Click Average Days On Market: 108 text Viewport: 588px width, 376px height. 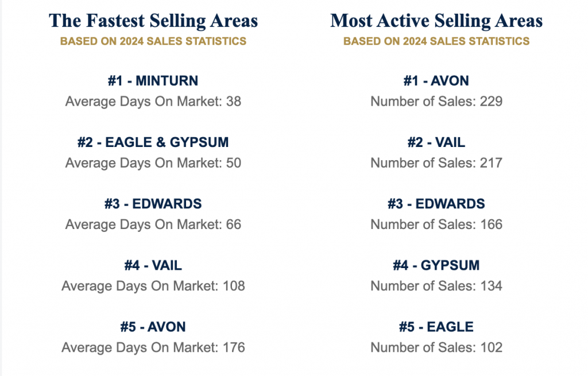pos(153,286)
